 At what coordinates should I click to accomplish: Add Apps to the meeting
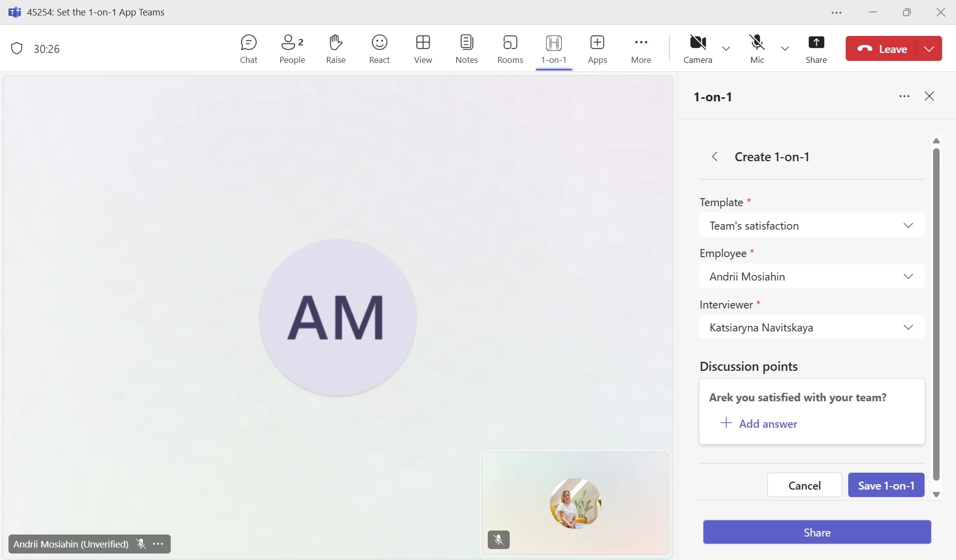pyautogui.click(x=597, y=49)
